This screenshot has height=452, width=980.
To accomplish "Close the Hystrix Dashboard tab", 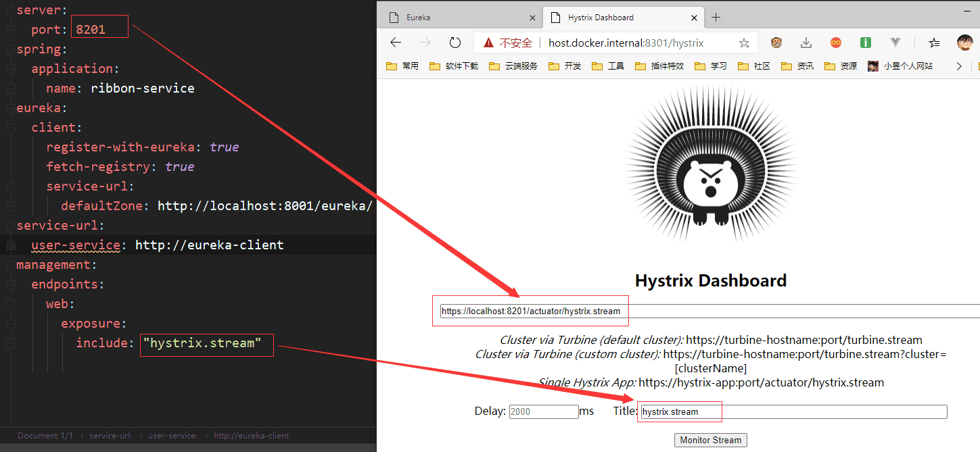I will coord(695,18).
